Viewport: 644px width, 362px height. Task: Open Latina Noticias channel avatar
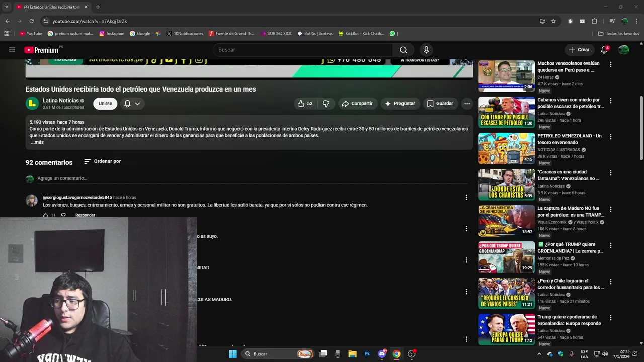pyautogui.click(x=32, y=104)
